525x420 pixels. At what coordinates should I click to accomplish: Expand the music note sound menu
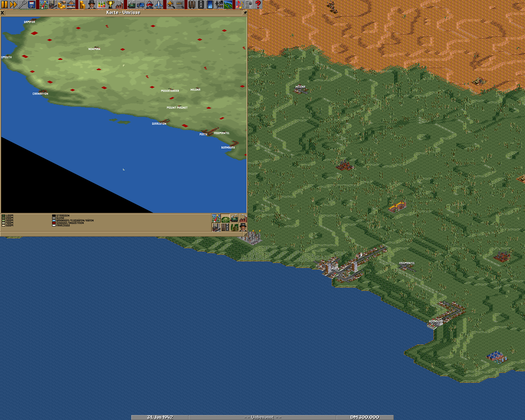240,5
